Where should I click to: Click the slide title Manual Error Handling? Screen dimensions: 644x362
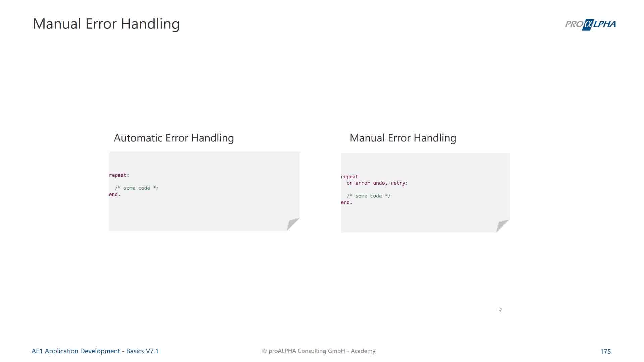tap(106, 24)
